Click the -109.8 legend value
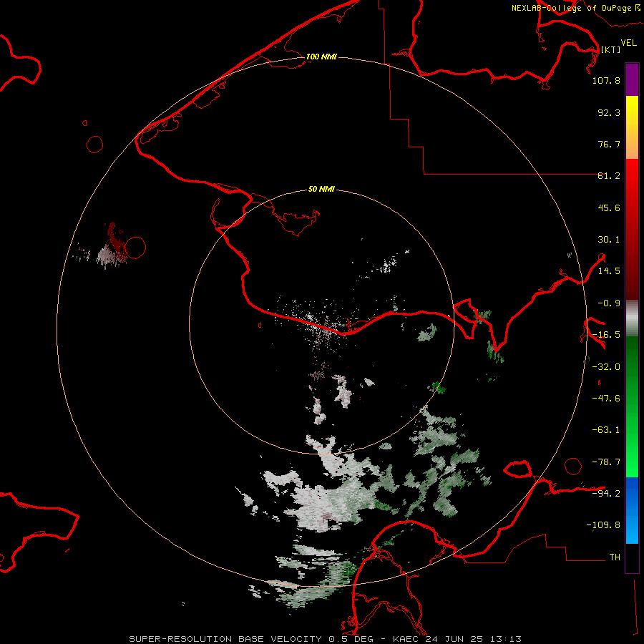This screenshot has width=644, height=644. (603, 525)
